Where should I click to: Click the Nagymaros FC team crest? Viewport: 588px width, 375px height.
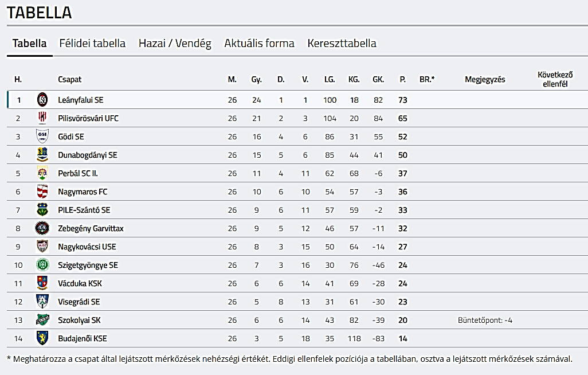pyautogui.click(x=42, y=192)
